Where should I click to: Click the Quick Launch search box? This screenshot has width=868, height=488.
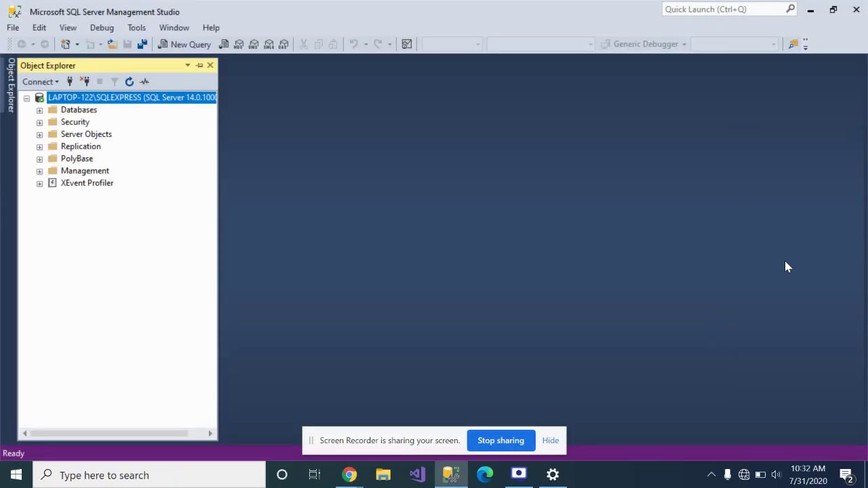pos(729,9)
